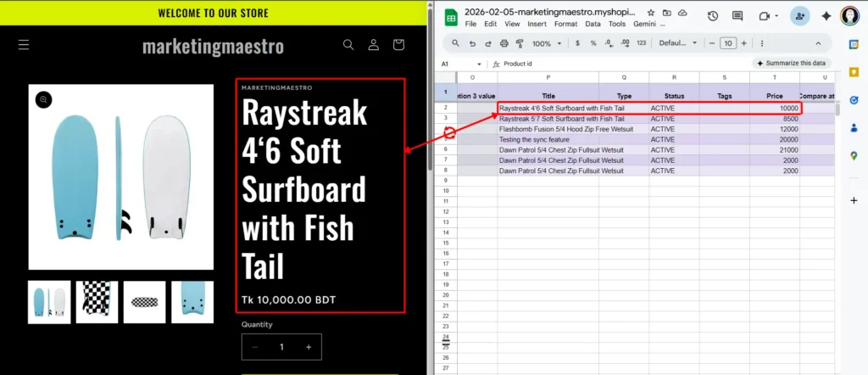Open version history clock icon
The width and height of the screenshot is (868, 375).
pos(713,16)
